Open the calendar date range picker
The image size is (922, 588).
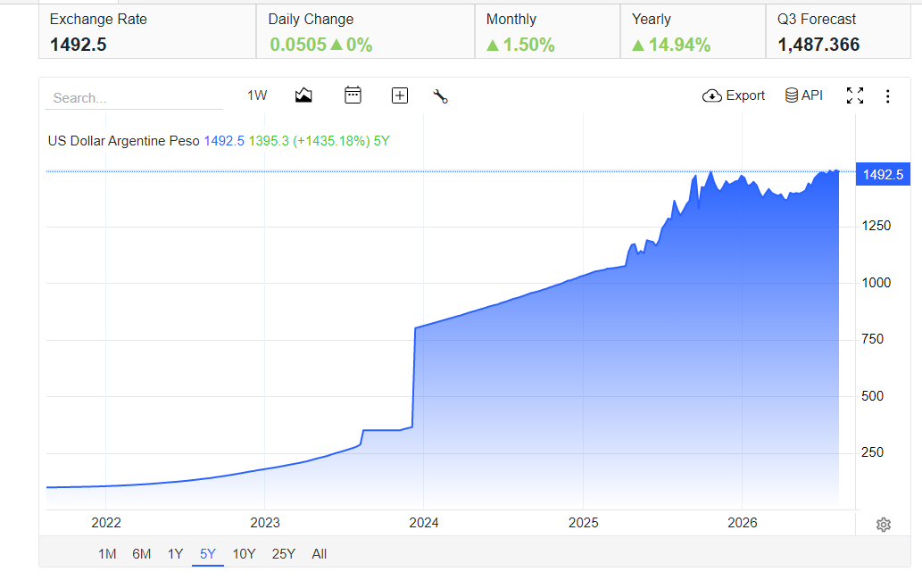353,95
